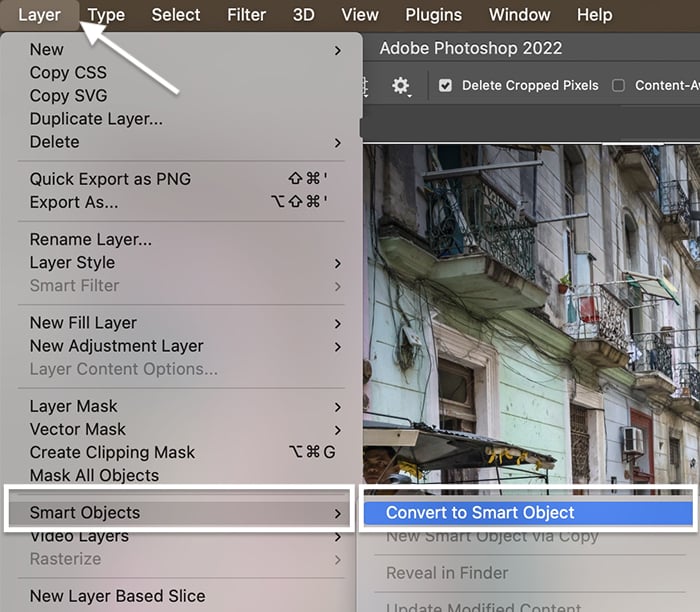The height and width of the screenshot is (612, 700).
Task: Choose Copy CSS from Layer menu
Action: (181, 73)
